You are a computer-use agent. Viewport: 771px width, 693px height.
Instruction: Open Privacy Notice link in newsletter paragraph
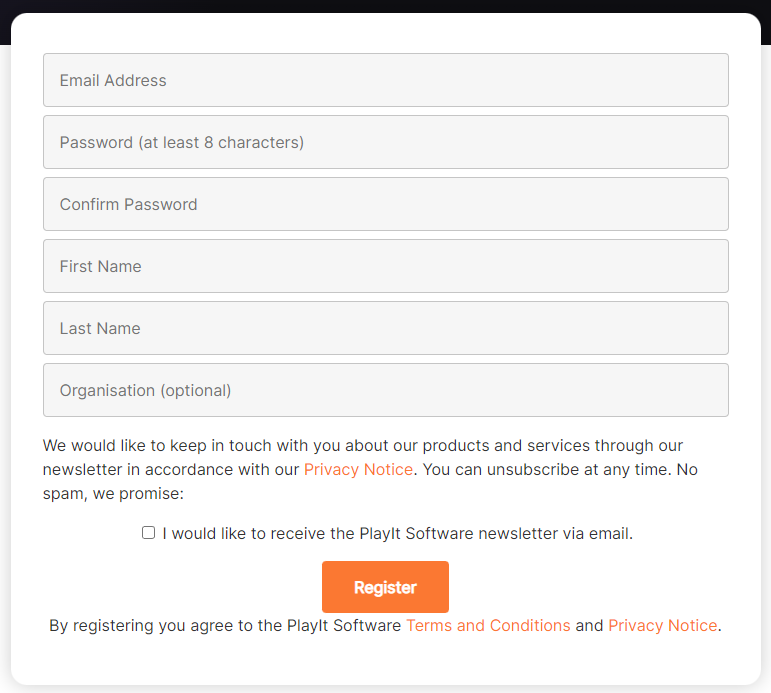coord(358,470)
